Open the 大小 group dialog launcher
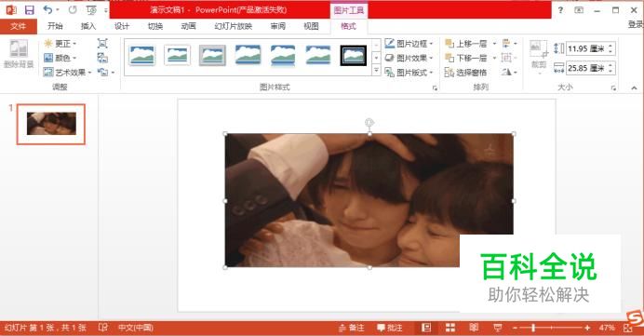This screenshot has width=644, height=336. pyautogui.click(x=613, y=87)
